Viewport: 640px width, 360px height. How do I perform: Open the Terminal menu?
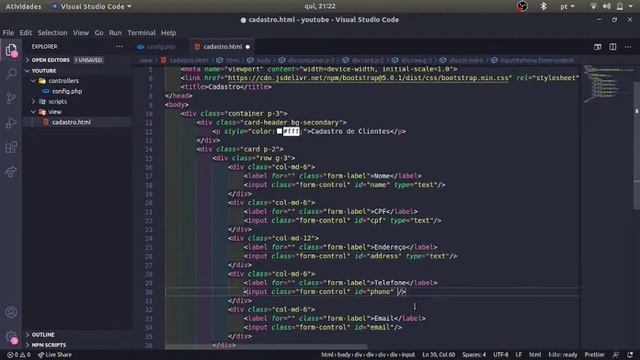[141, 33]
